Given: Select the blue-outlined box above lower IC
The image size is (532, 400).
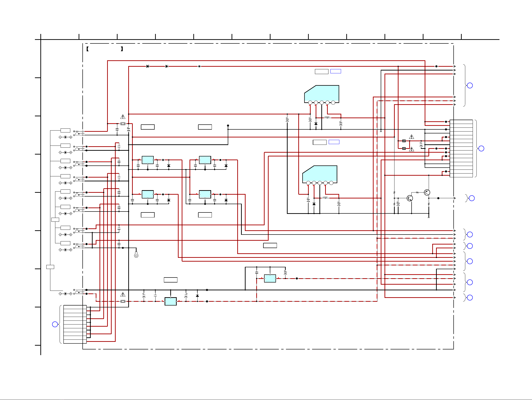Looking at the screenshot, I should click(x=334, y=142).
